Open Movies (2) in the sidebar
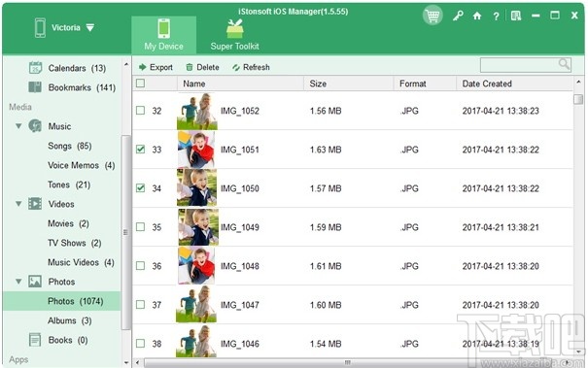 point(68,223)
